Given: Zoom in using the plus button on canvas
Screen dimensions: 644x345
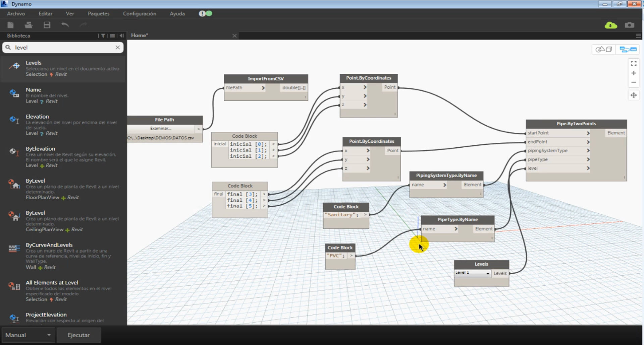Looking at the screenshot, I should 634,73.
